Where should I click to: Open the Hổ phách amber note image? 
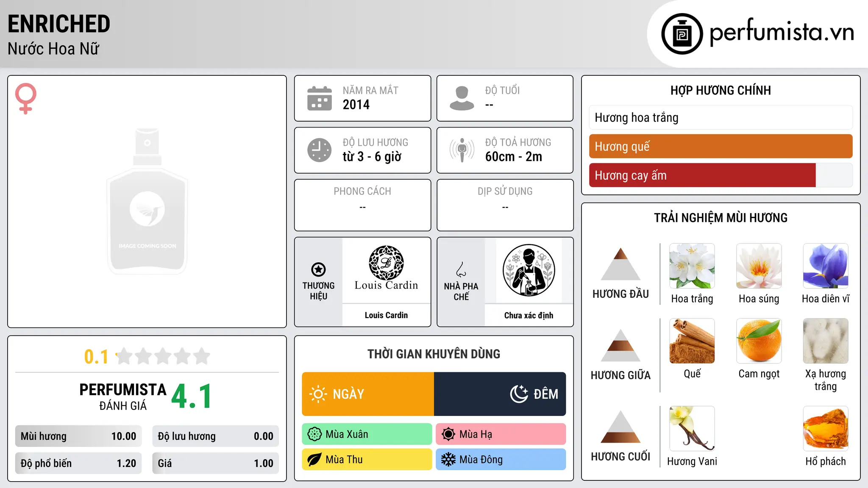(x=826, y=429)
